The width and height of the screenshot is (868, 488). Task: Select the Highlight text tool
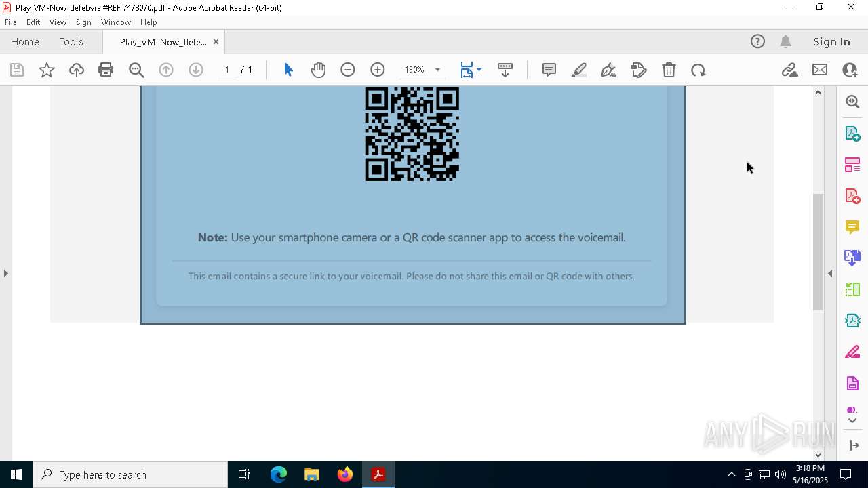click(579, 70)
